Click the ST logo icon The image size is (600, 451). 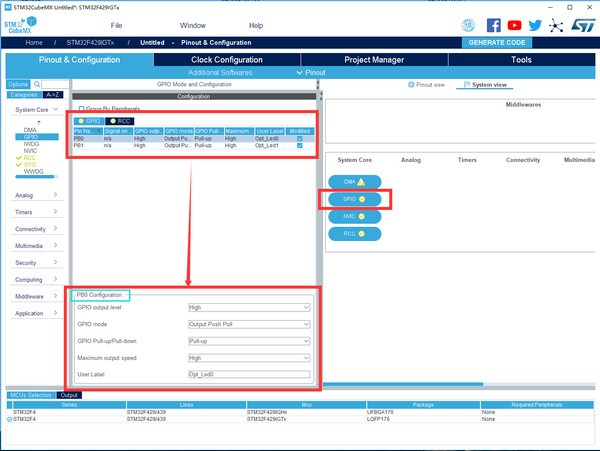(x=583, y=25)
